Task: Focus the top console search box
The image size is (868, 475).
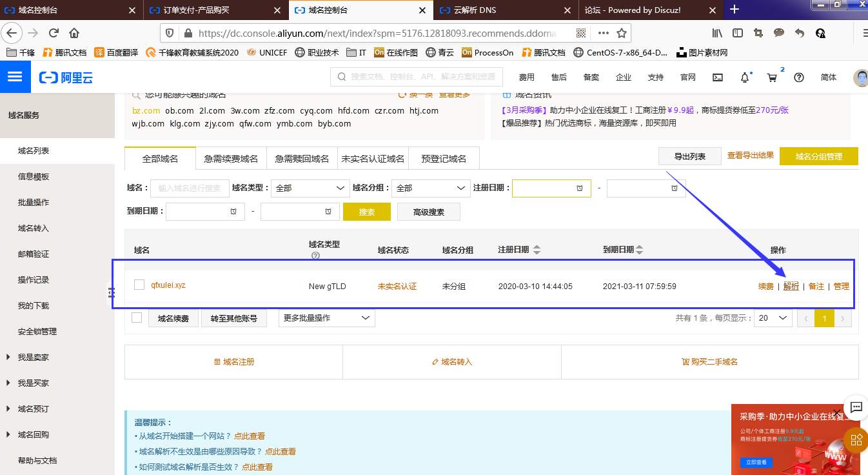Action: [416, 77]
